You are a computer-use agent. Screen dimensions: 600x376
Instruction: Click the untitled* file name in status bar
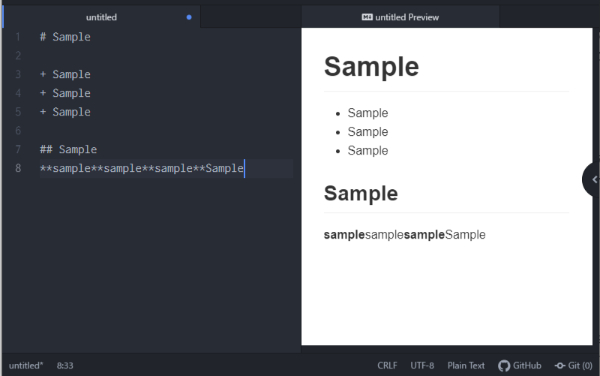coord(26,366)
